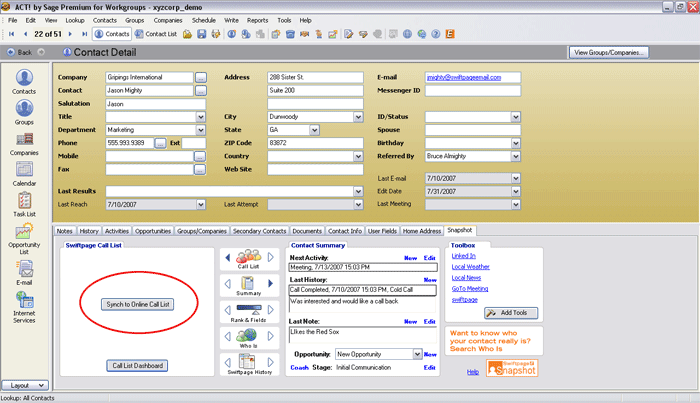Click New link for Next Activity
The width and height of the screenshot is (700, 403).
click(410, 258)
